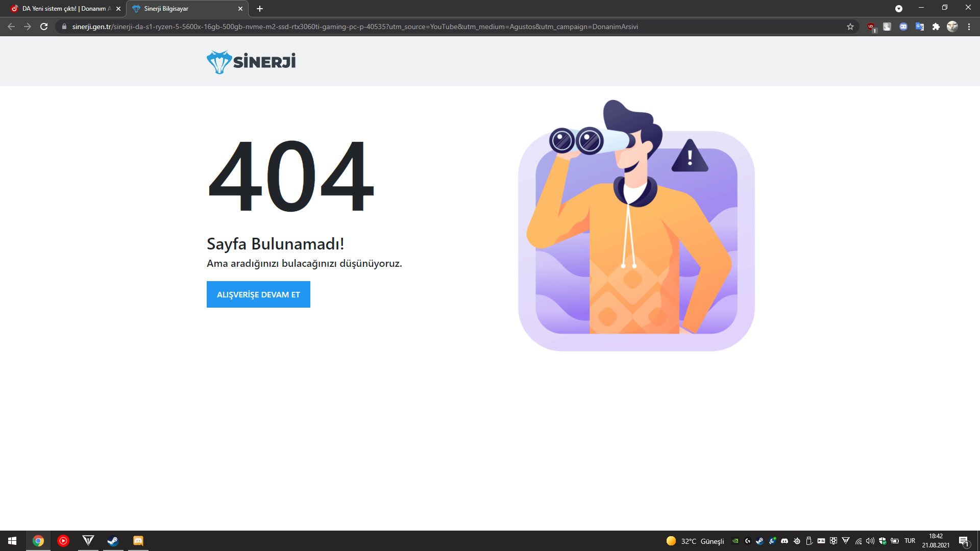Open the Google Translate extension
The width and height of the screenshot is (980, 551).
pos(920,27)
